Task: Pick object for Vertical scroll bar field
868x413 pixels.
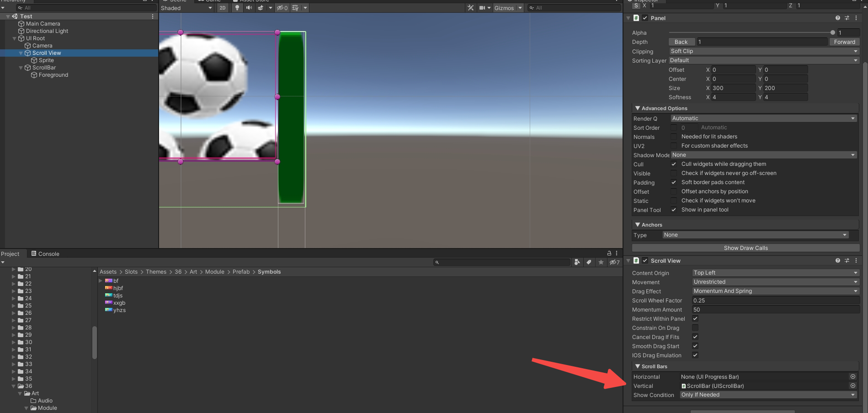Action: coord(853,386)
